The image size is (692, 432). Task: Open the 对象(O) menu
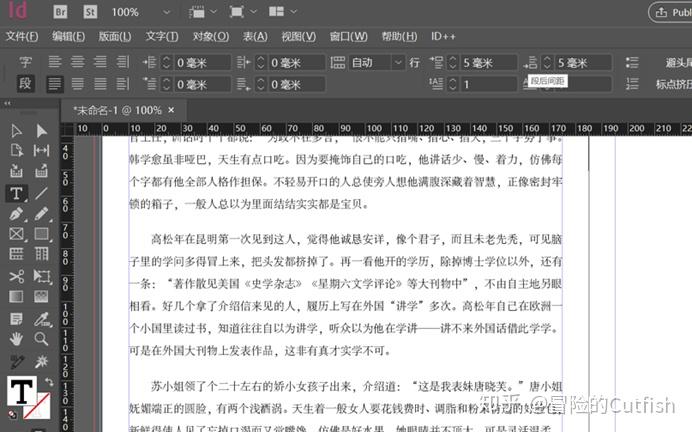pyautogui.click(x=211, y=36)
